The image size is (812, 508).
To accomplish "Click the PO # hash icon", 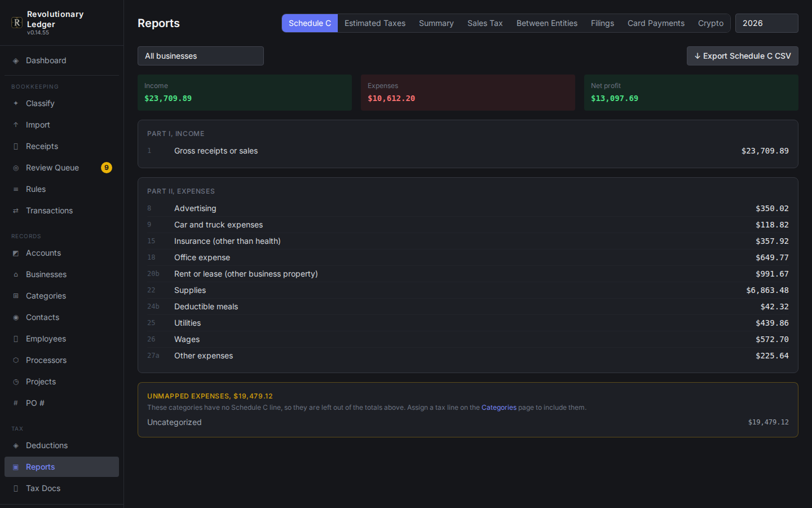I will tap(16, 404).
